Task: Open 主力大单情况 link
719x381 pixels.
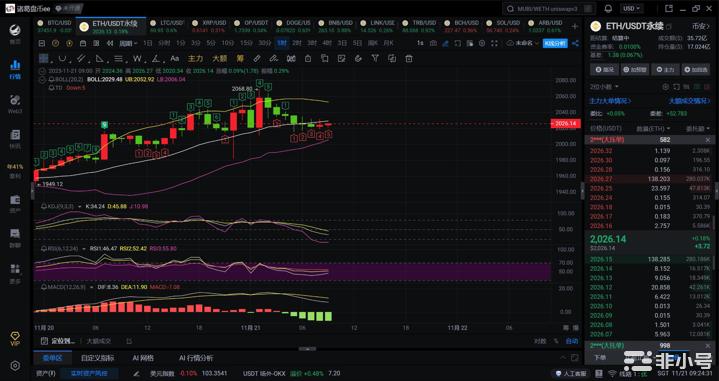Action: [610, 101]
